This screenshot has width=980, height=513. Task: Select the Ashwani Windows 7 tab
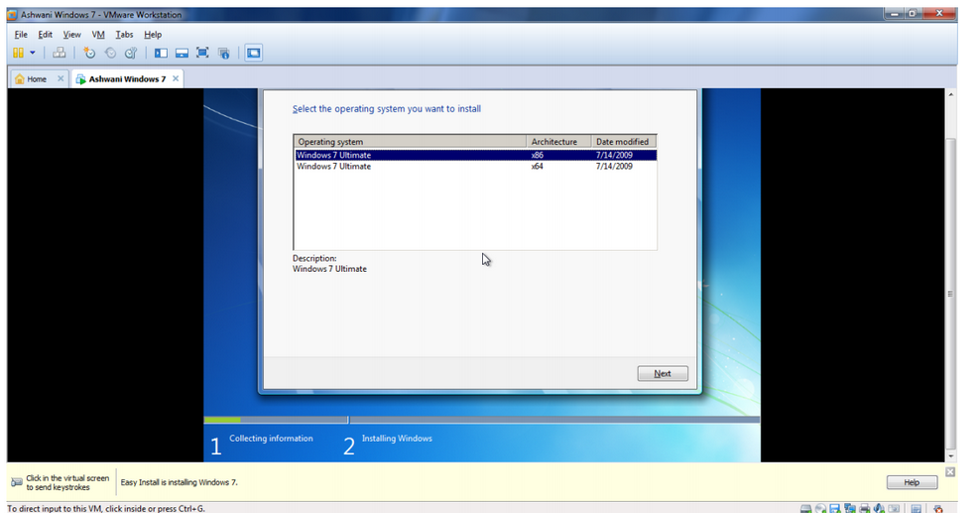tap(127, 78)
